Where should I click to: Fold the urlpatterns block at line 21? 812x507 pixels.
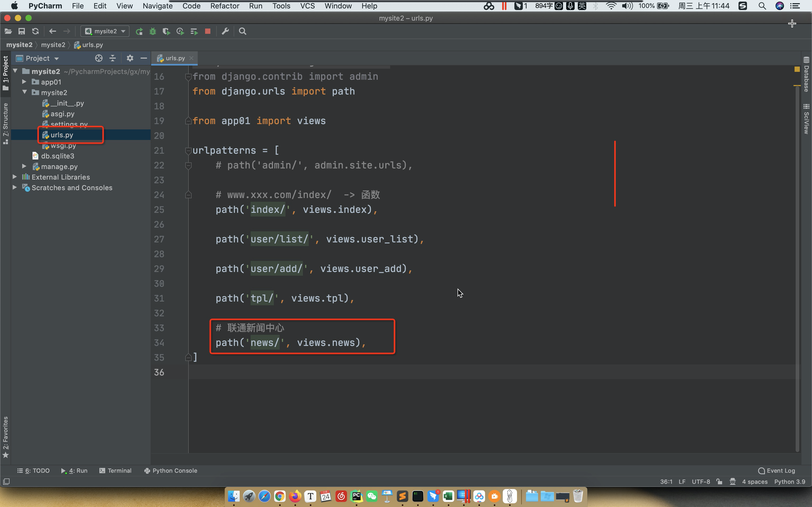(x=188, y=151)
